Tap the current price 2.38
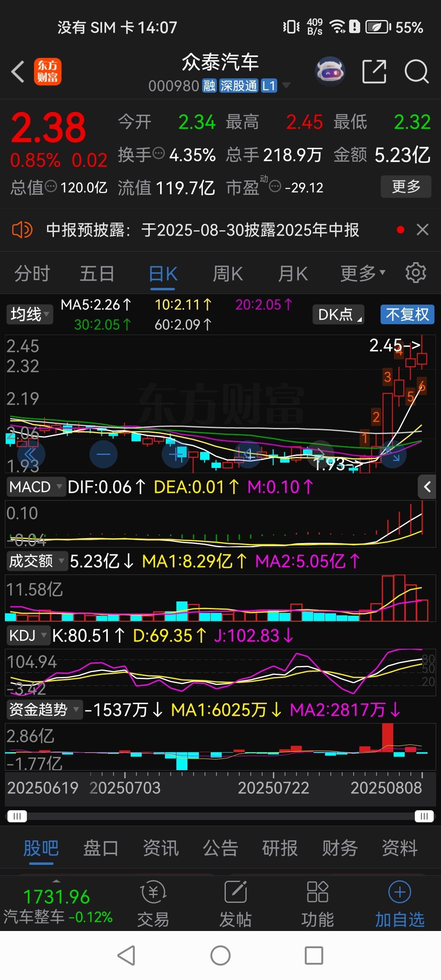The width and height of the screenshot is (441, 980). (x=48, y=128)
